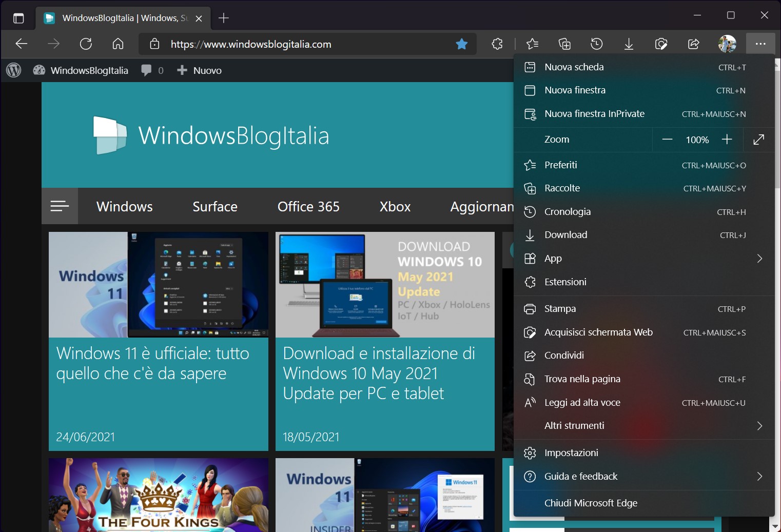Select Condividi menu item
Image resolution: width=781 pixels, height=532 pixels.
644,356
